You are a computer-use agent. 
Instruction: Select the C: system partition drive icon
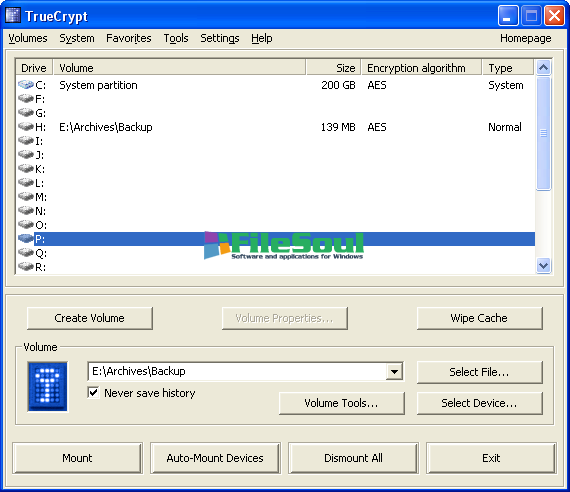click(x=26, y=85)
